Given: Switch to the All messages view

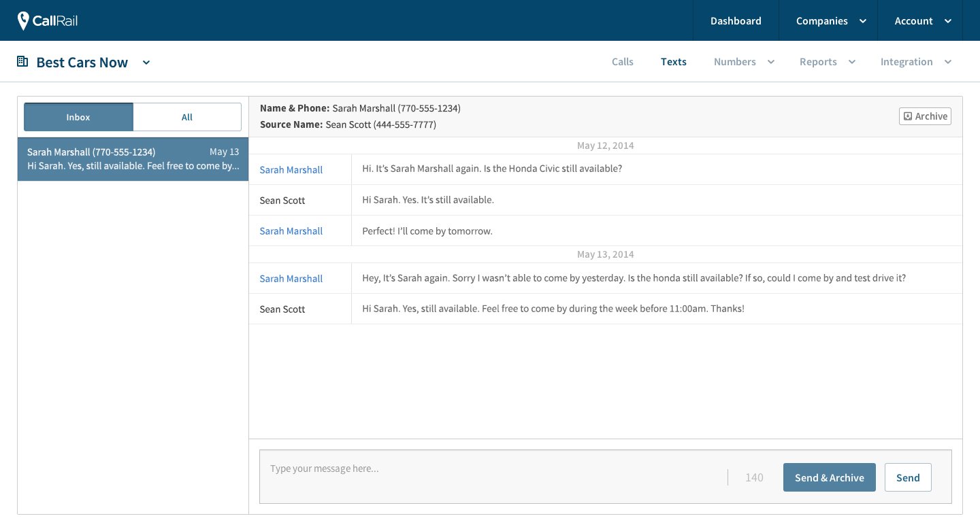Looking at the screenshot, I should [x=187, y=117].
